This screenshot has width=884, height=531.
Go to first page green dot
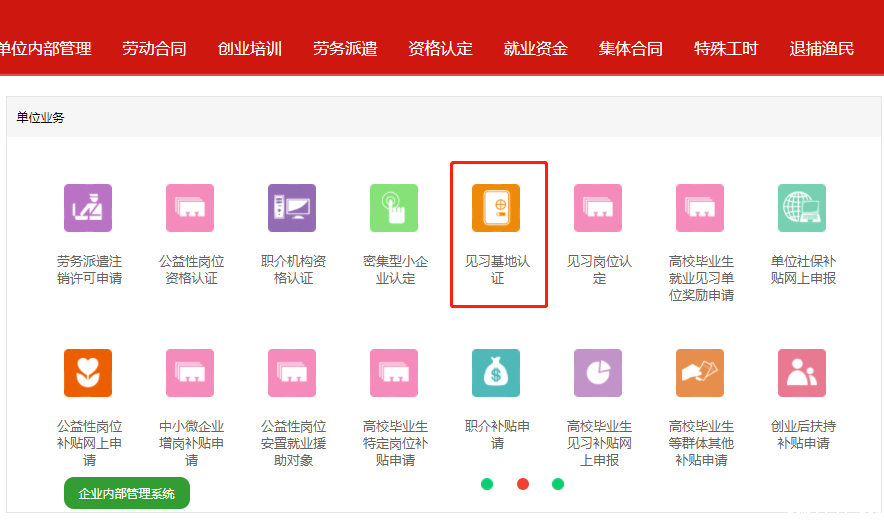click(x=487, y=484)
